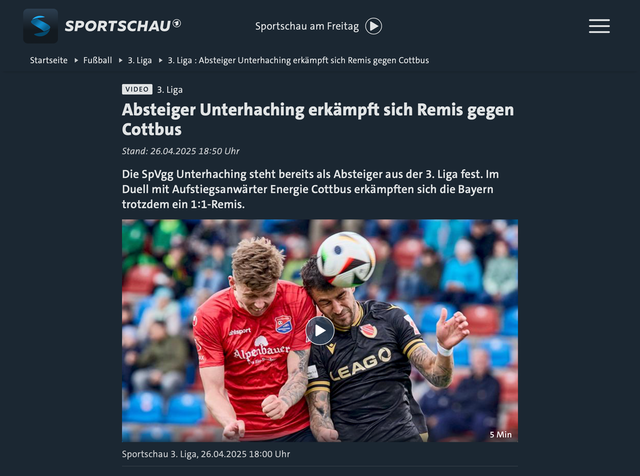Click the arrow between Fußball and 3. Liga

pyautogui.click(x=120, y=60)
